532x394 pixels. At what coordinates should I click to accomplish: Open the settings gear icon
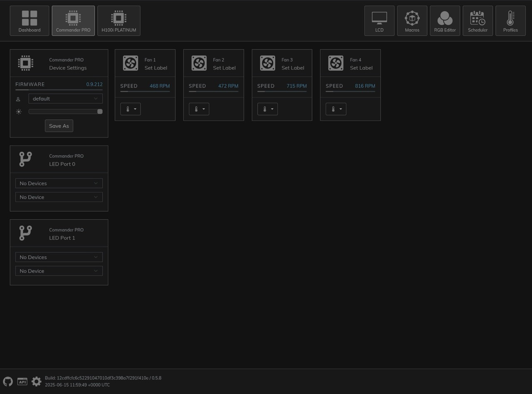tap(37, 382)
